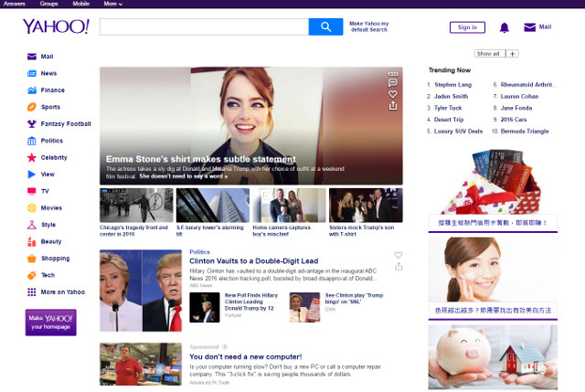
Task: Open Clinton Vaults to a Double-Digit Lead
Action: point(254,261)
